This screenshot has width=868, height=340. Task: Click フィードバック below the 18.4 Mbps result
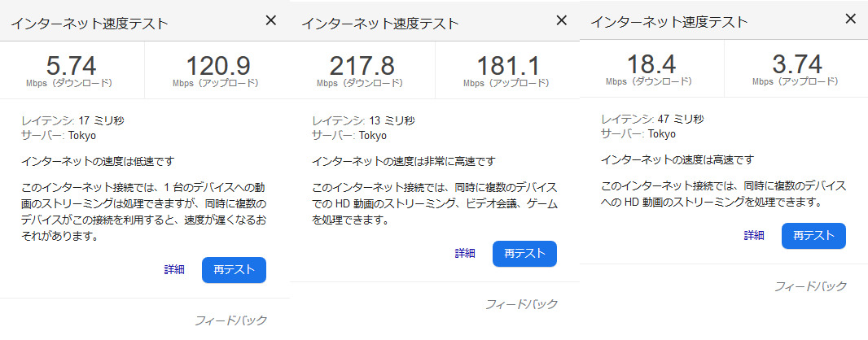[810, 286]
